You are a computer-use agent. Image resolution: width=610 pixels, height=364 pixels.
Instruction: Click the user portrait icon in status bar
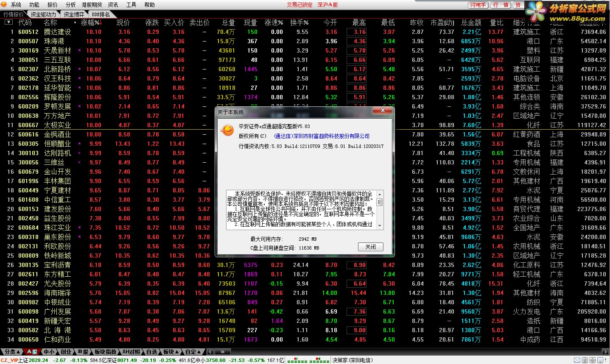(x=585, y=360)
